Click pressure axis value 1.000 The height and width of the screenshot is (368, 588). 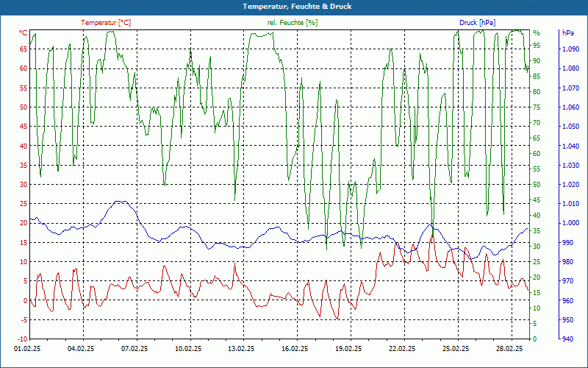tap(570, 223)
